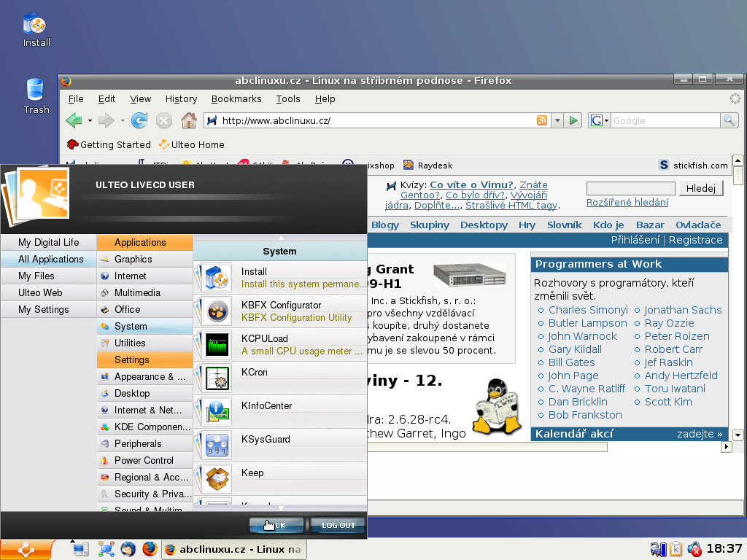Launch the Keep backup icon
This screenshot has height=560, width=747.
click(x=217, y=479)
